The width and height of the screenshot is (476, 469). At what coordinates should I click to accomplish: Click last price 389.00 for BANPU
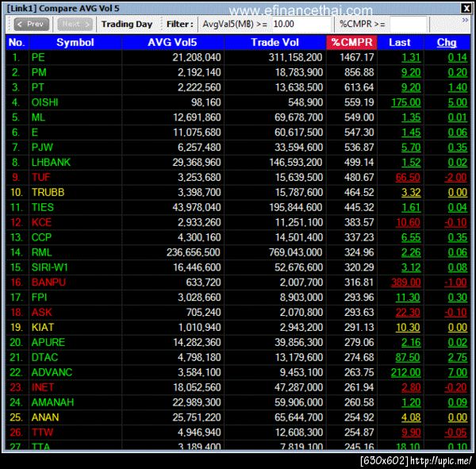406,283
